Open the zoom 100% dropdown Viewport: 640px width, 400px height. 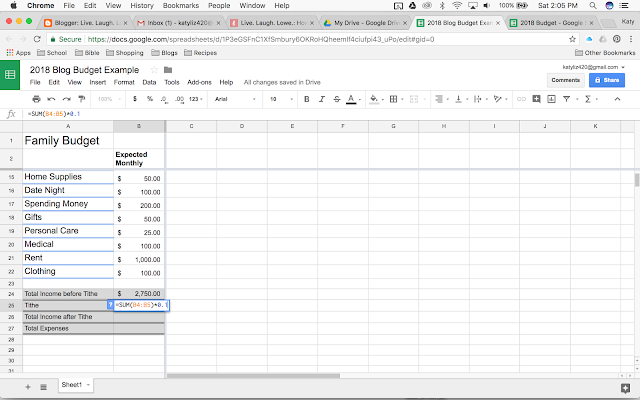tap(109, 99)
